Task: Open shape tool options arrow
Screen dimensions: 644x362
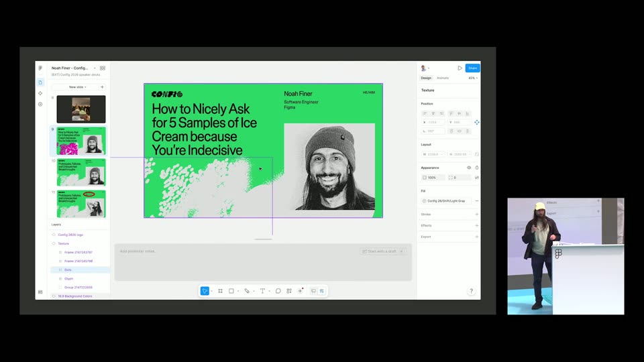Action: (237, 292)
